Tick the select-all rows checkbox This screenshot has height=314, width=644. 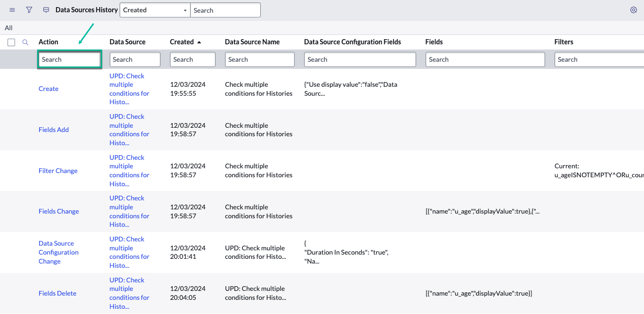[x=11, y=42]
